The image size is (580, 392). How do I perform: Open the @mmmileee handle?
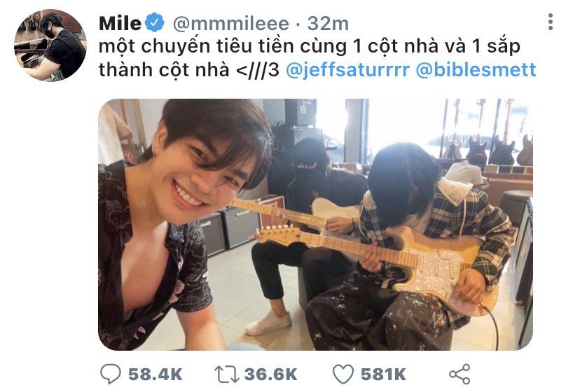pos(231,24)
